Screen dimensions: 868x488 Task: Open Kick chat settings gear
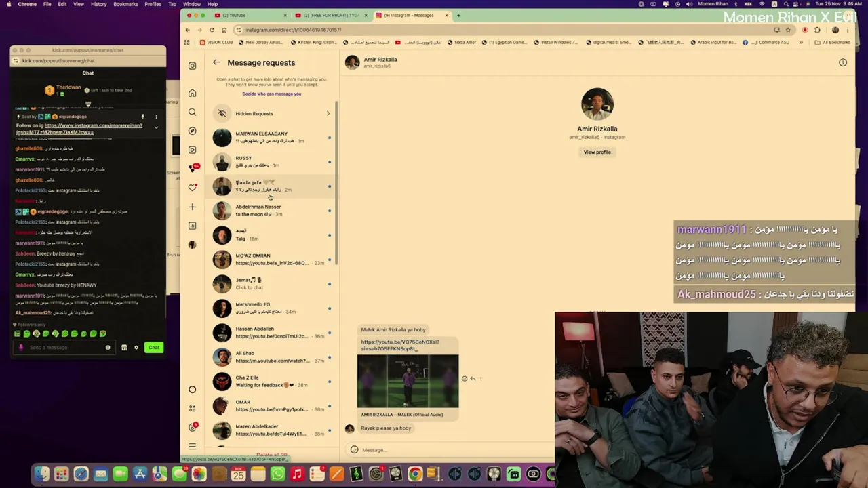136,348
